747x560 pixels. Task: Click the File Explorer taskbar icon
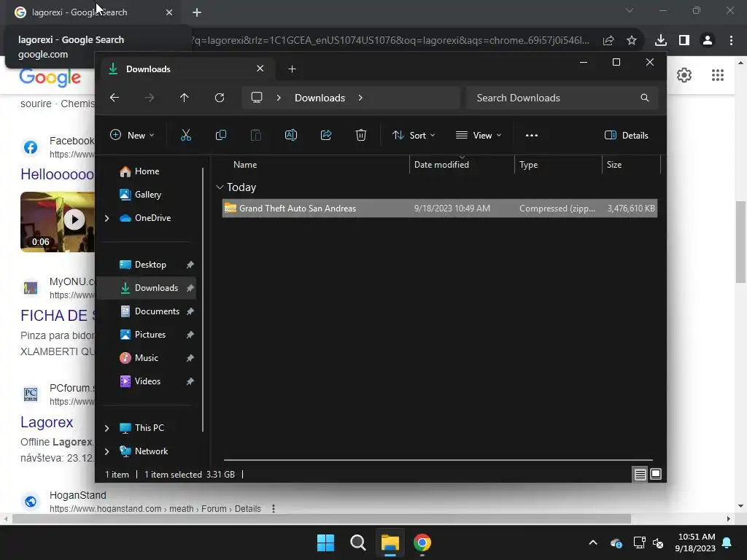[390, 542]
